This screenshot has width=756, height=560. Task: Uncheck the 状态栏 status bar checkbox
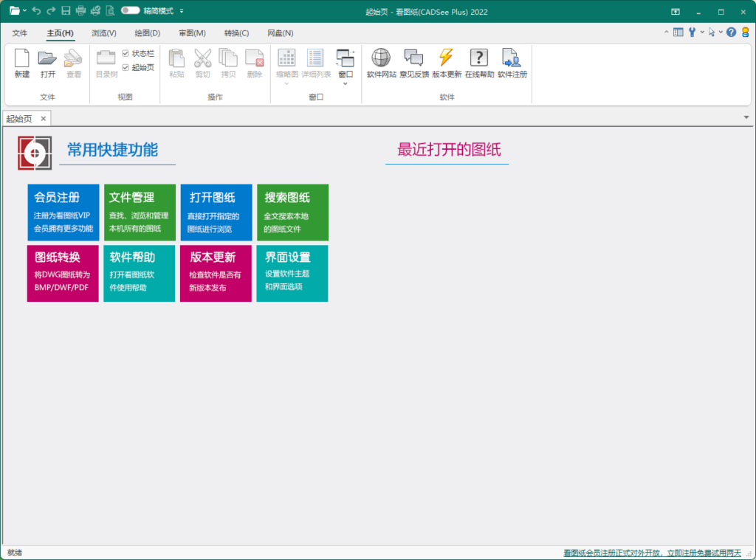coord(126,54)
